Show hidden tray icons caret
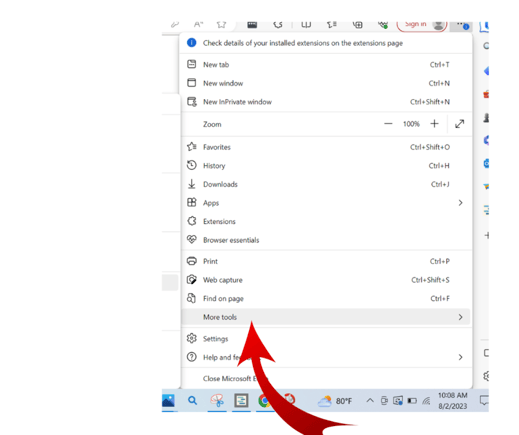This screenshot has width=519, height=435. click(x=370, y=400)
